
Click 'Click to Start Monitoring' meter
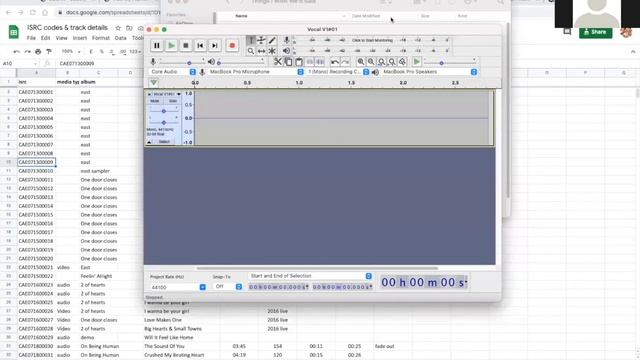(372, 40)
